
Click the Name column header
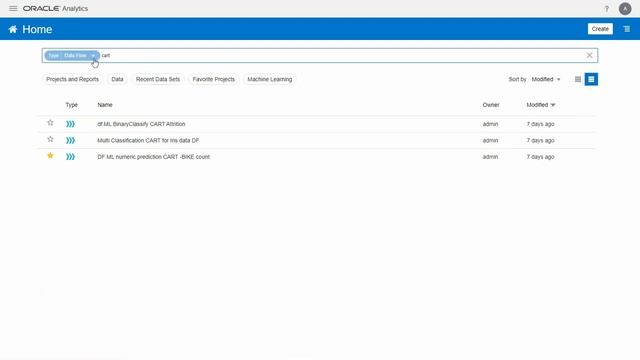tap(105, 105)
